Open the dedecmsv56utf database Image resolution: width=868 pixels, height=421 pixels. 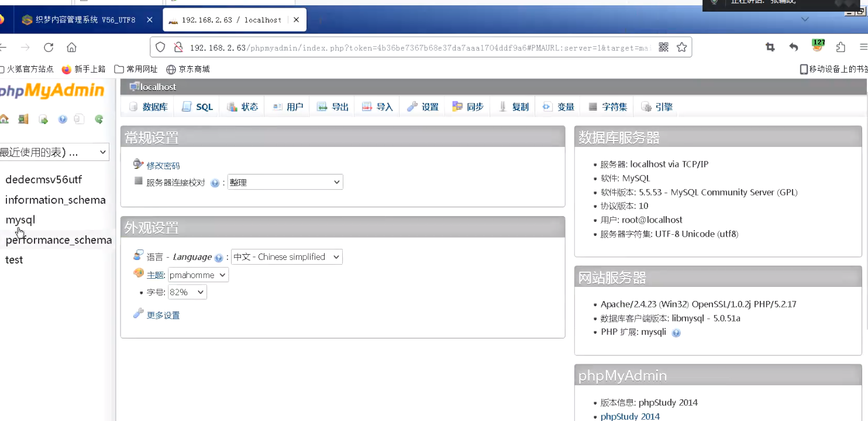[x=44, y=180]
